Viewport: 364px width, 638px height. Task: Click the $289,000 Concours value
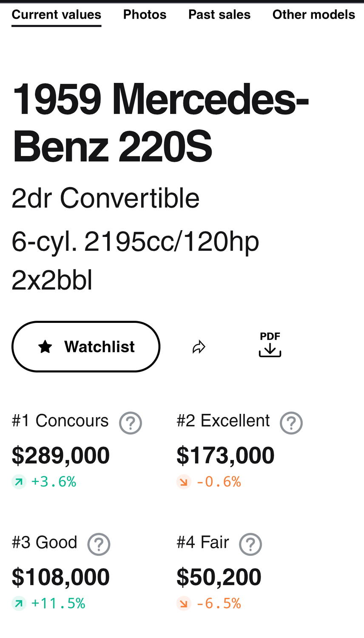pyautogui.click(x=61, y=456)
